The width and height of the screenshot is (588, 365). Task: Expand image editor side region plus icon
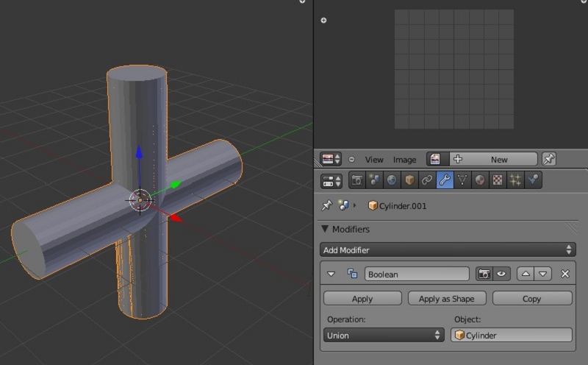323,21
